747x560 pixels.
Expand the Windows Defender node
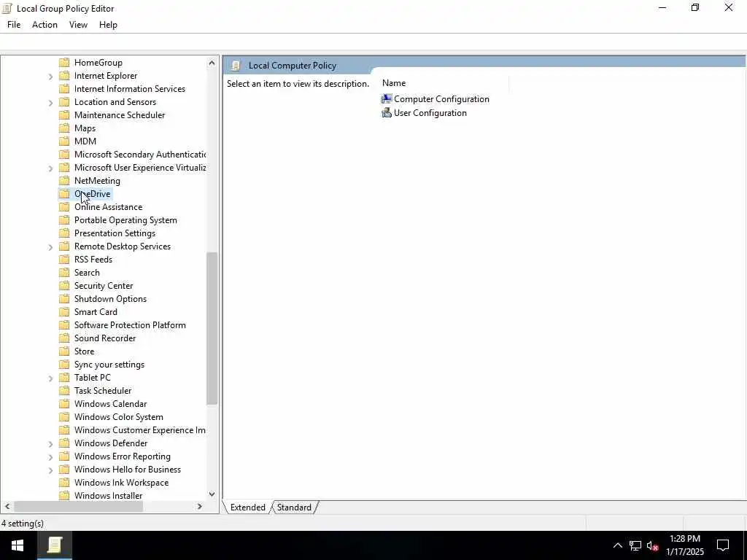point(50,444)
